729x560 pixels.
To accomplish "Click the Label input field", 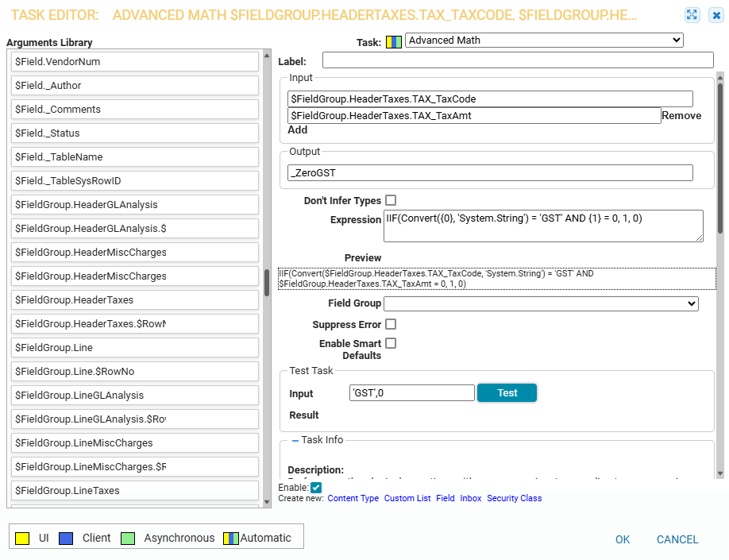I will [x=518, y=60].
